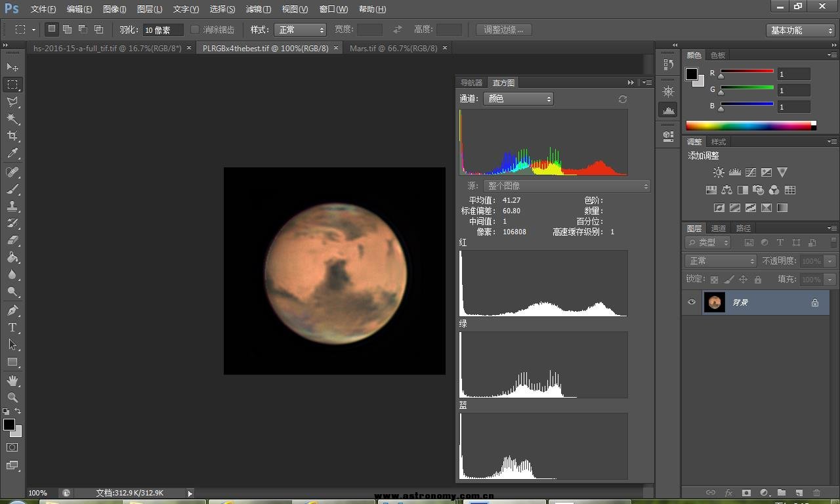Add a Brightness/Contrast adjustment
This screenshot has width=840, height=504.
point(719,172)
